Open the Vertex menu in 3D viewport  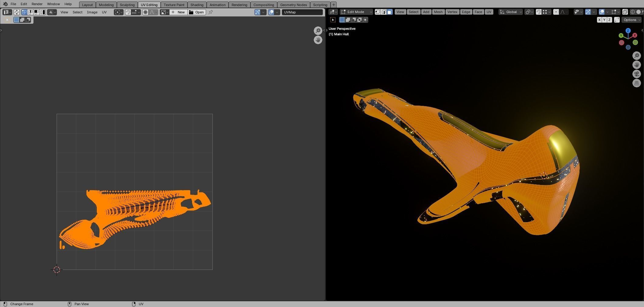(452, 12)
